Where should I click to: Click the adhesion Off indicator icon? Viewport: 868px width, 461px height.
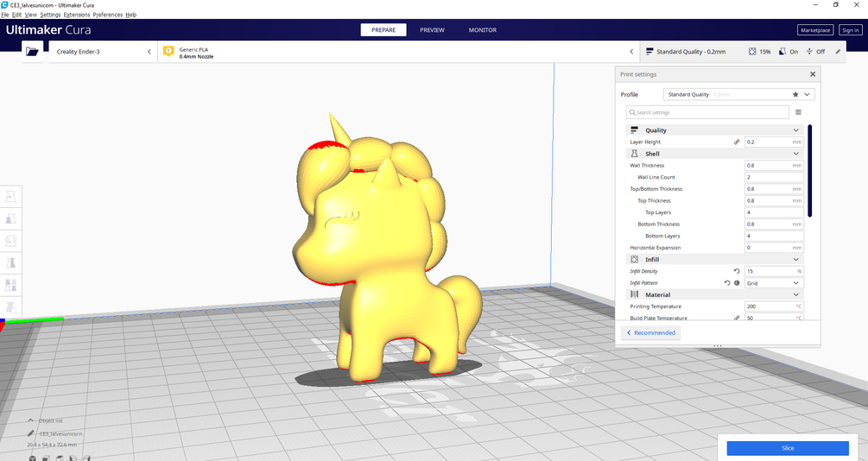(x=809, y=52)
